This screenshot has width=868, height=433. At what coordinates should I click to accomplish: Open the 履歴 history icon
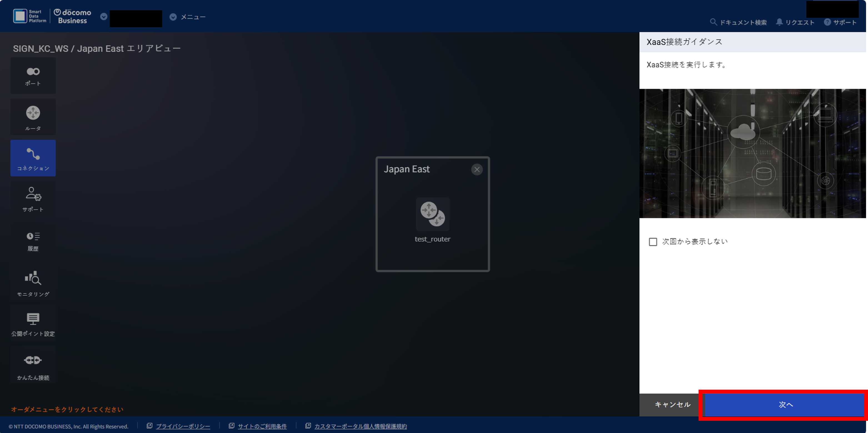tap(33, 241)
